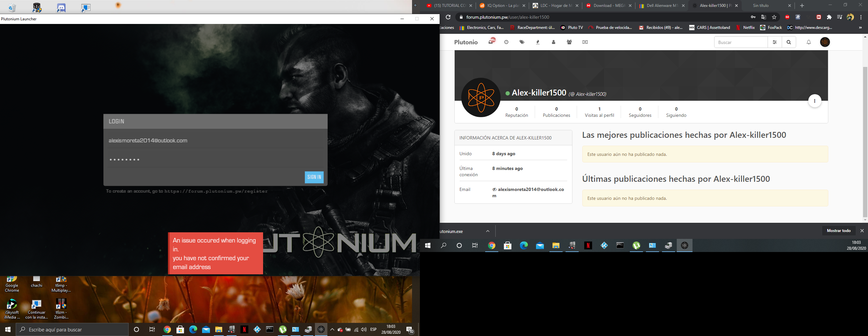The width and height of the screenshot is (868, 336).
Task: Switch to the Download - MEGA tab
Action: (x=609, y=6)
